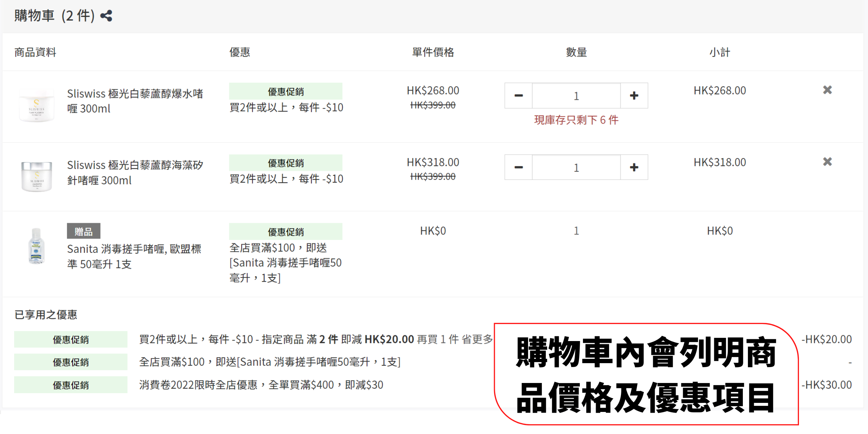
Task: Click the quantity field of 爆水啫喱 item
Action: [576, 96]
